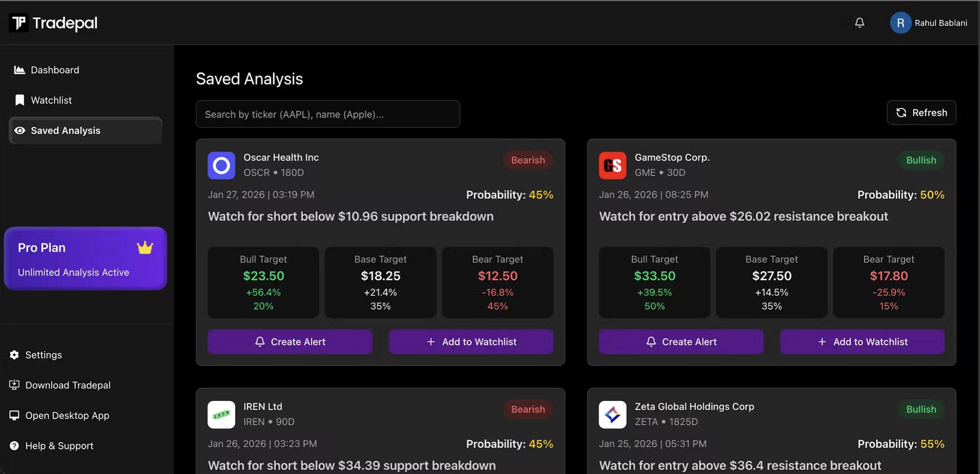The height and width of the screenshot is (474, 980).
Task: Create Alert for Oscar Health
Action: 290,342
